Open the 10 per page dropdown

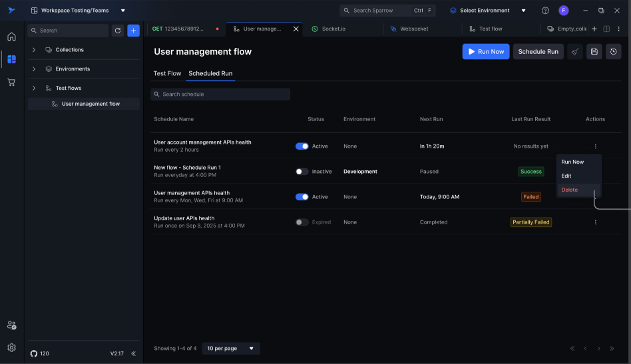[x=230, y=348]
